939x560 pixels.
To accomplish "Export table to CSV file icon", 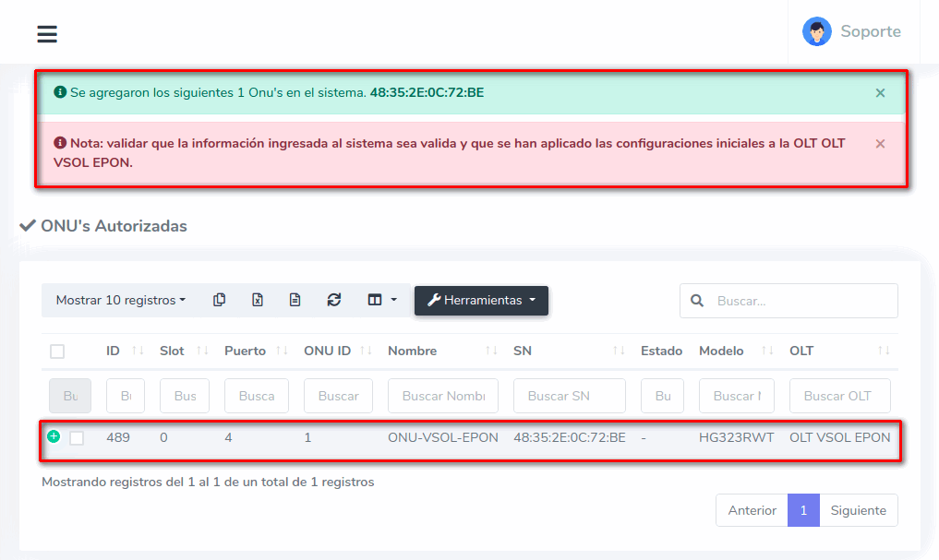I will point(295,300).
